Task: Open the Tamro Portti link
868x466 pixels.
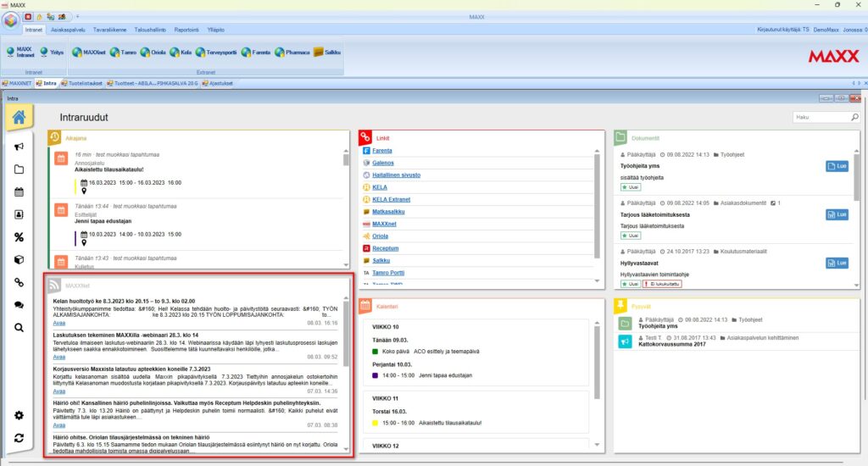Action: coord(388,272)
